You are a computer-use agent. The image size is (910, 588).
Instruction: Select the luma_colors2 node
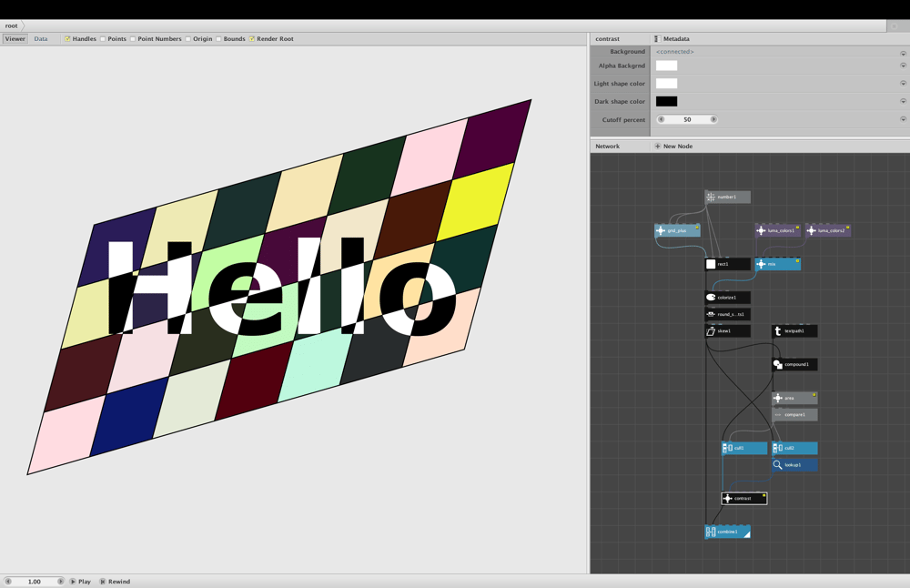[828, 230]
